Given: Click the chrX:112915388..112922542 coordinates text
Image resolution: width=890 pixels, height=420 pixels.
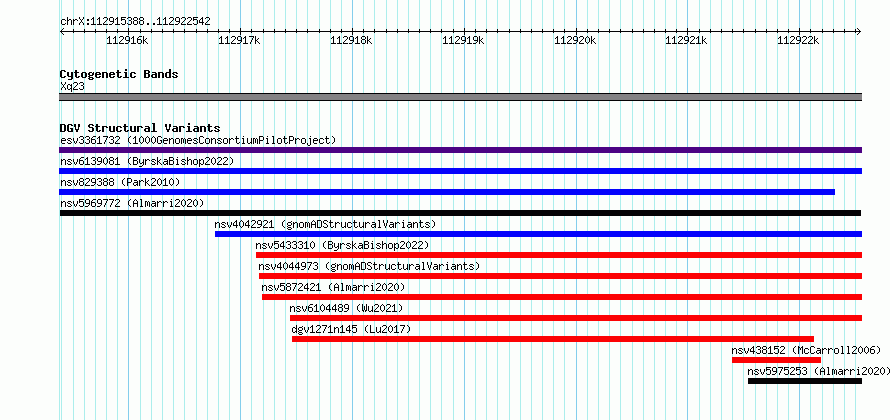Looking at the screenshot, I should pyautogui.click(x=135, y=22).
